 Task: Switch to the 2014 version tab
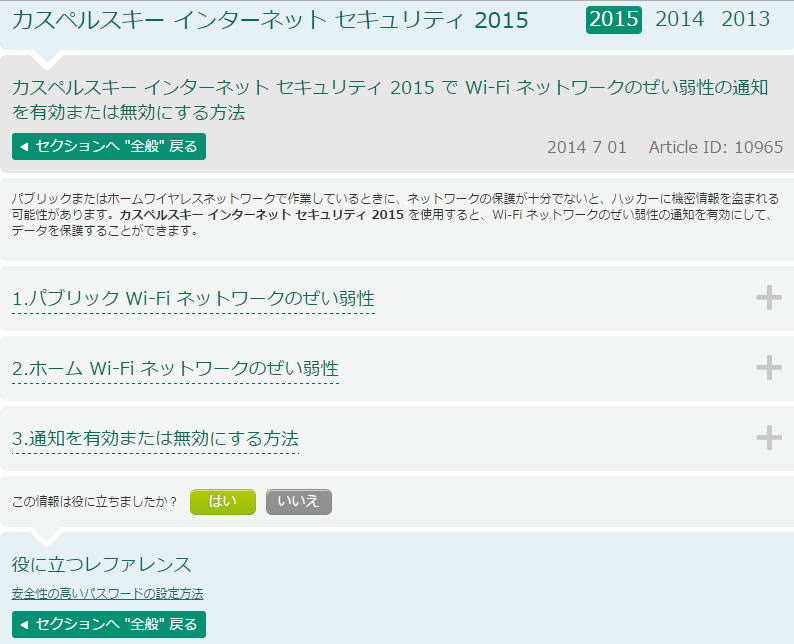pyautogui.click(x=679, y=20)
